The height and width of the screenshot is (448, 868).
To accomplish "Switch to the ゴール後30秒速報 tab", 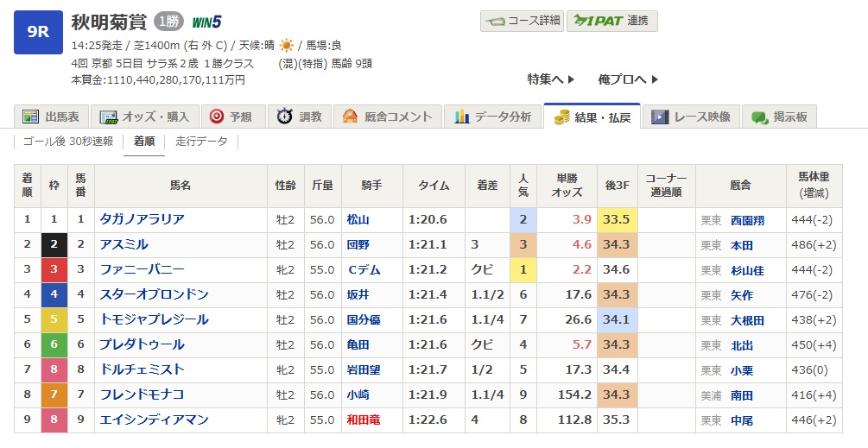I will (67, 142).
